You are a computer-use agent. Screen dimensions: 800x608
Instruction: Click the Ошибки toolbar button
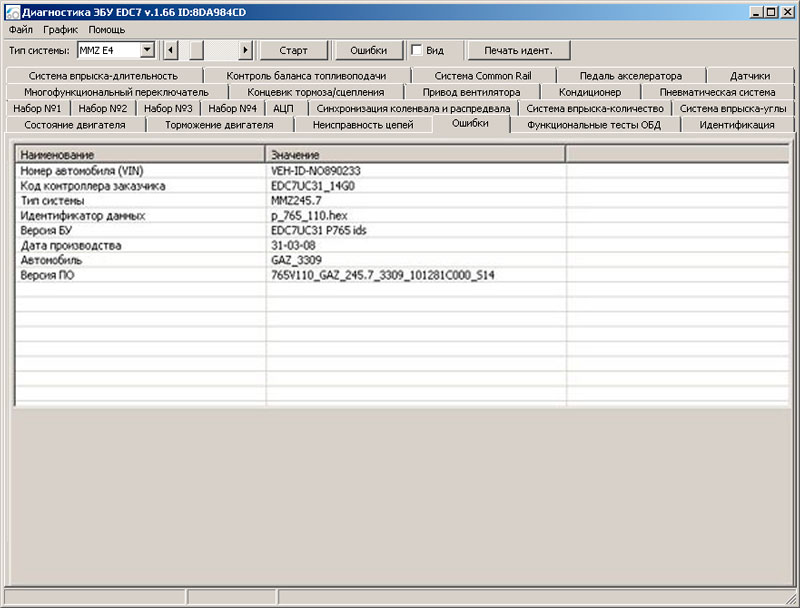pyautogui.click(x=367, y=50)
